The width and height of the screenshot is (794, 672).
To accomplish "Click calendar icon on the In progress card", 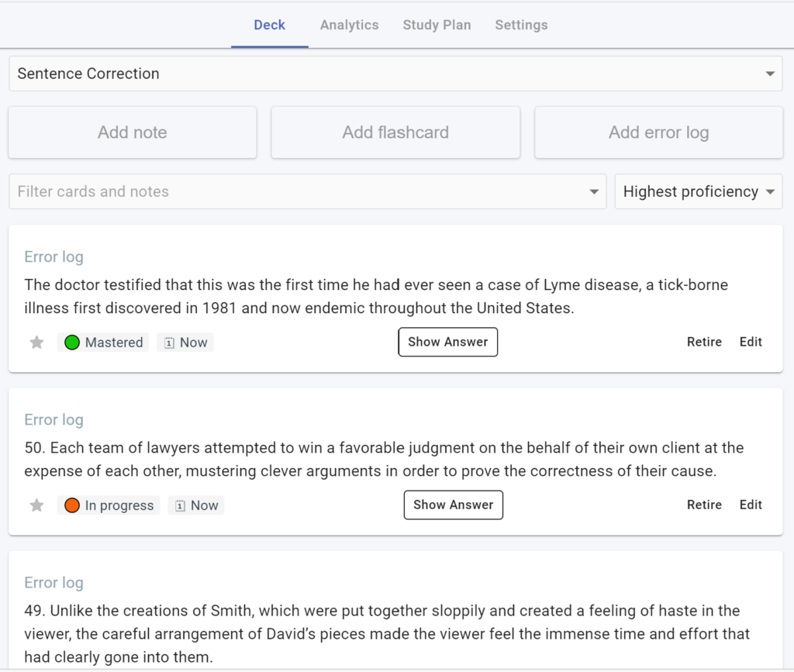I will (x=180, y=506).
